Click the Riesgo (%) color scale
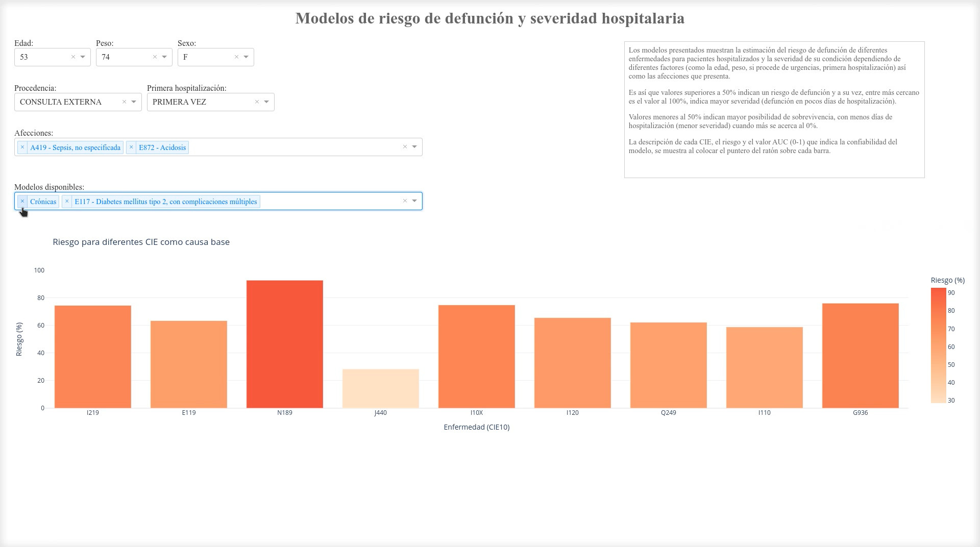Image resolution: width=980 pixels, height=547 pixels. 938,345
